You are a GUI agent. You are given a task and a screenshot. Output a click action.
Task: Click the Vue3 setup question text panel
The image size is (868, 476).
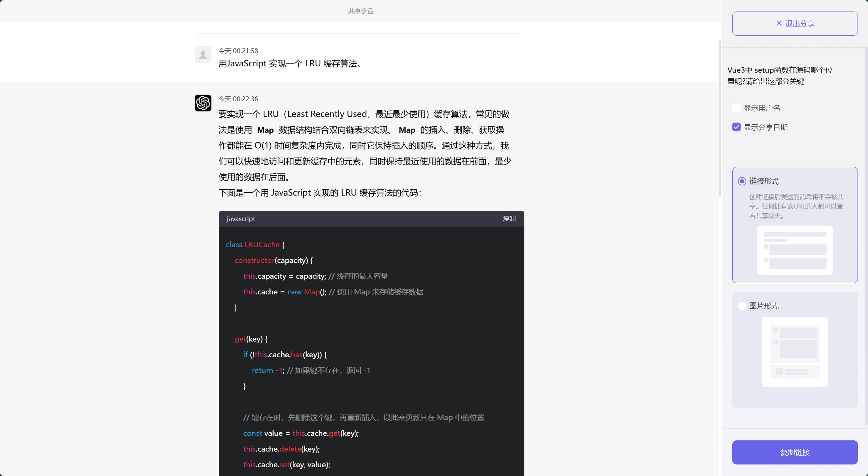click(780, 75)
